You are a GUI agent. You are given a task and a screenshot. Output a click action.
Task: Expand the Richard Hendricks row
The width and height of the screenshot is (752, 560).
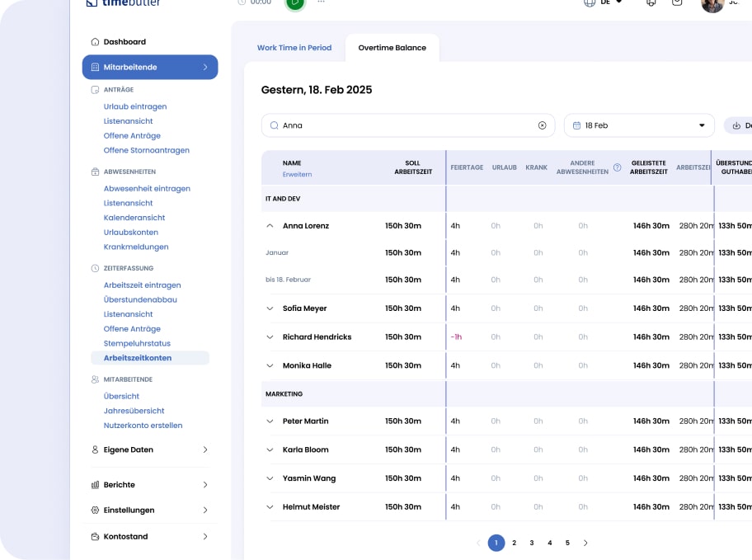tap(270, 336)
